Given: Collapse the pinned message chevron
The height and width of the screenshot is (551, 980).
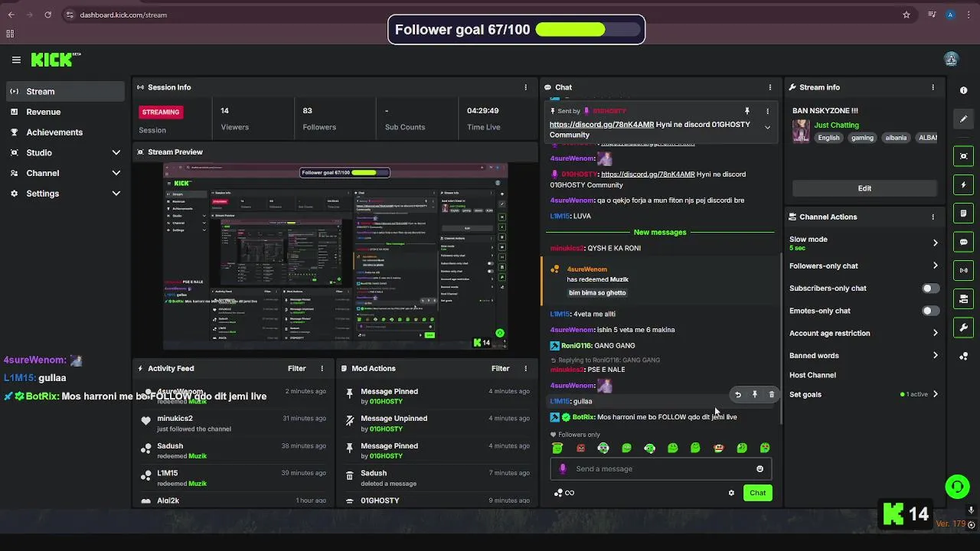Looking at the screenshot, I should point(767,128).
